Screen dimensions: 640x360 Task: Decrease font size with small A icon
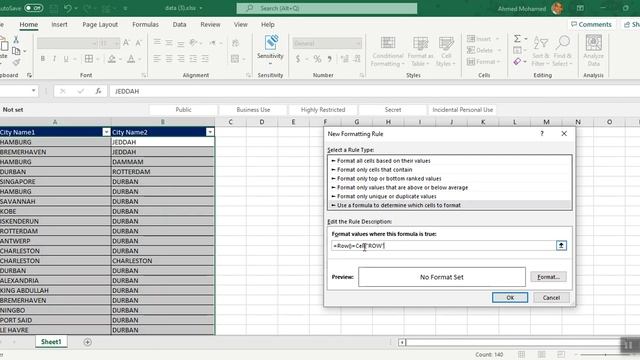138,43
